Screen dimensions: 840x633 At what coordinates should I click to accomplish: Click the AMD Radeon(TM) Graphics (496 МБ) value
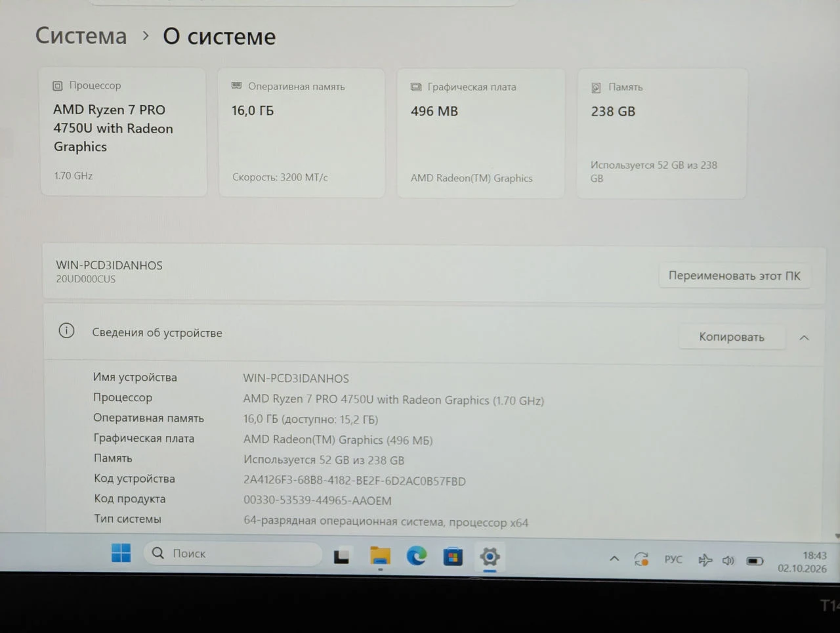pyautogui.click(x=338, y=440)
